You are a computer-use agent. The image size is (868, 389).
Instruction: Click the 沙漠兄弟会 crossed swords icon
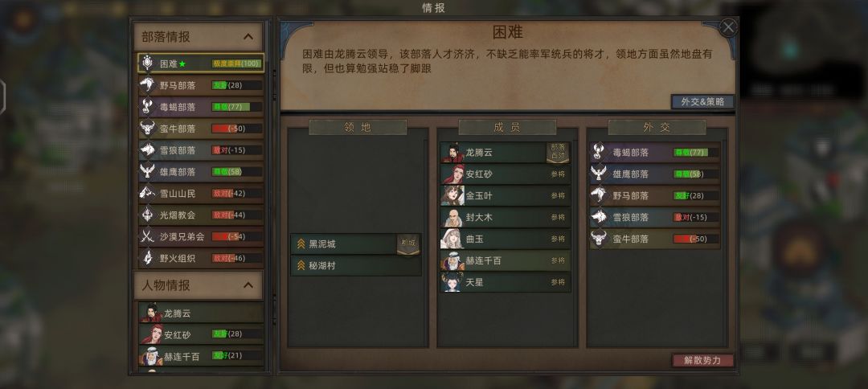coord(147,236)
